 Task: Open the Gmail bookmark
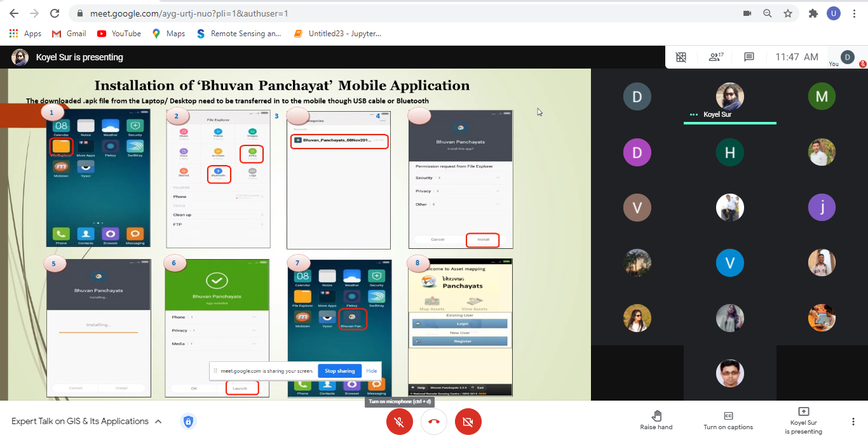(x=69, y=34)
